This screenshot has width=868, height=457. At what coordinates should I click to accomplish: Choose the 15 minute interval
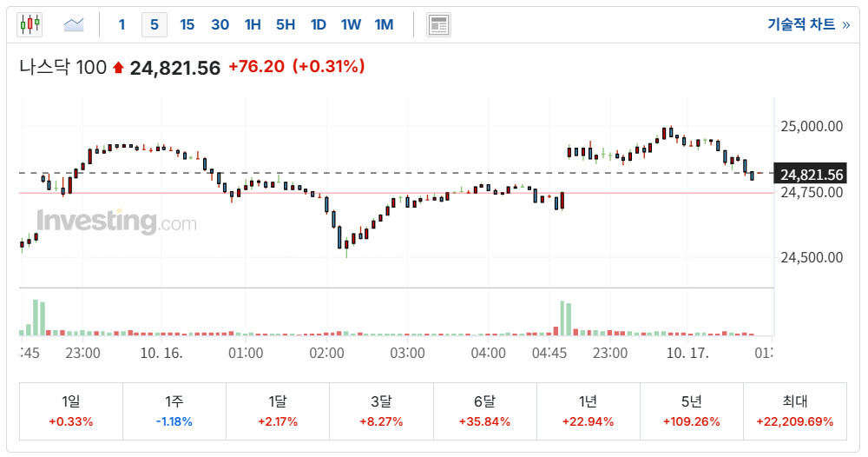tap(187, 24)
